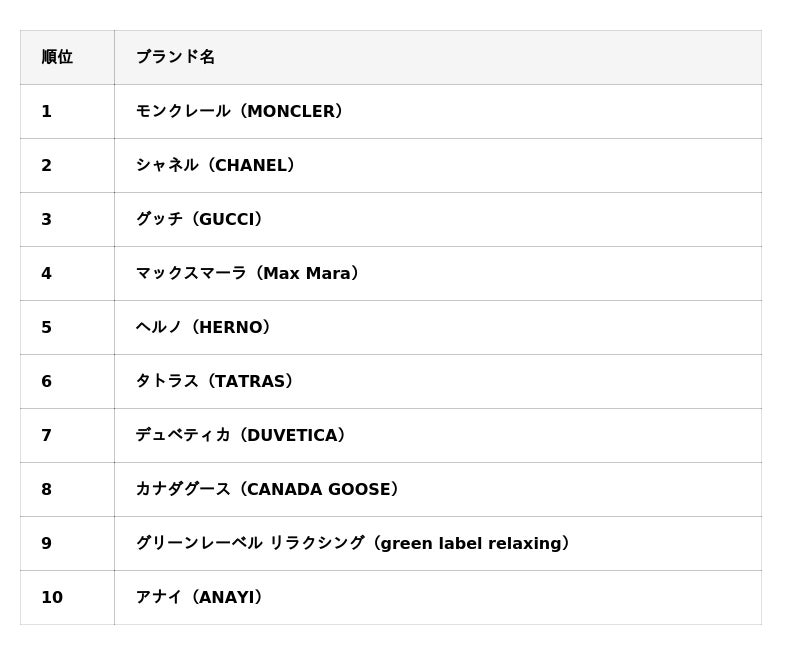Click the マックスマーラ (Max Mara) cell
The height and width of the screenshot is (655, 800).
tap(248, 273)
